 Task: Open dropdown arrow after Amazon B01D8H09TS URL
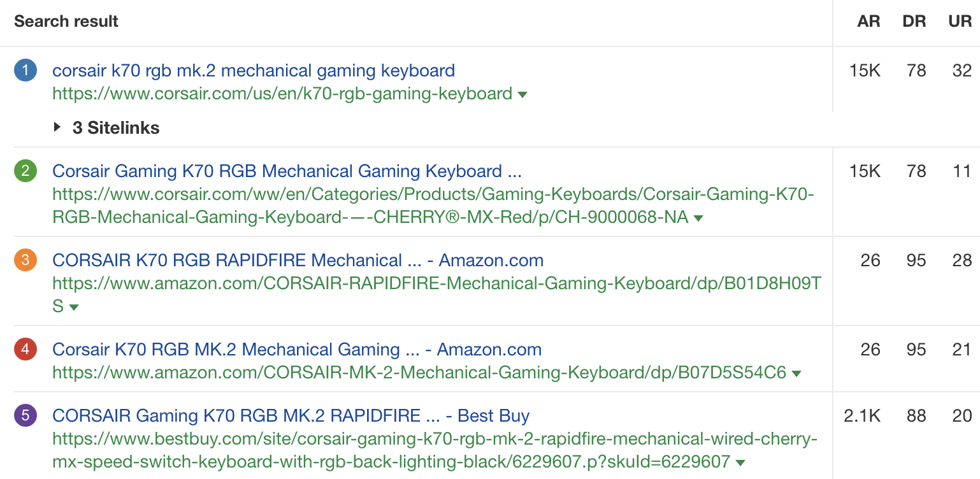click(74, 308)
